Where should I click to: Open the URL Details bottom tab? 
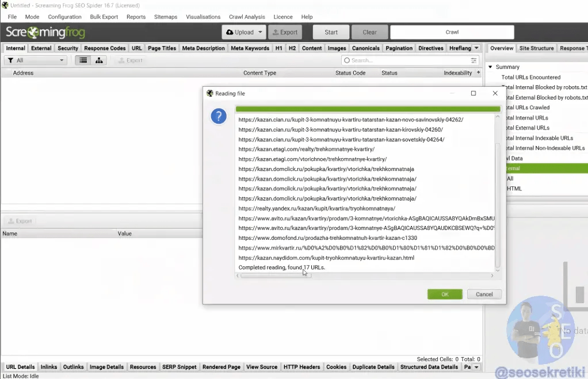20,367
